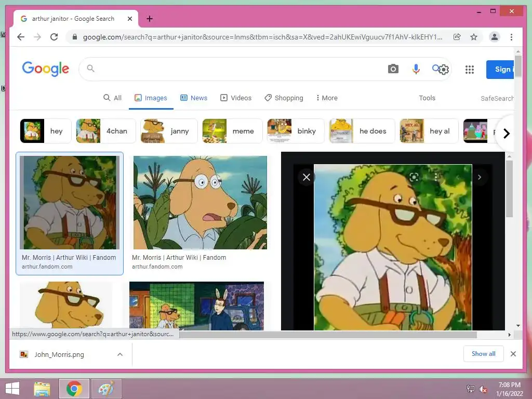Close the arthur janitor tab
The image size is (532, 399).
click(x=129, y=19)
